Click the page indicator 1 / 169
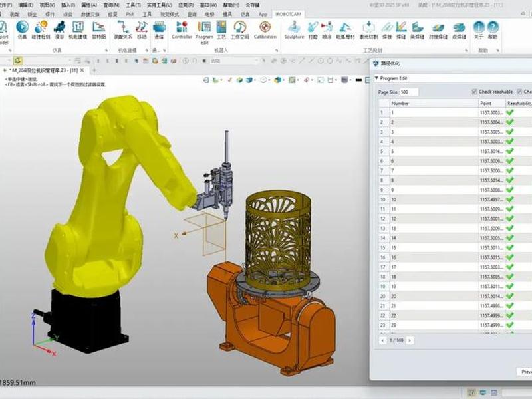 [396, 340]
